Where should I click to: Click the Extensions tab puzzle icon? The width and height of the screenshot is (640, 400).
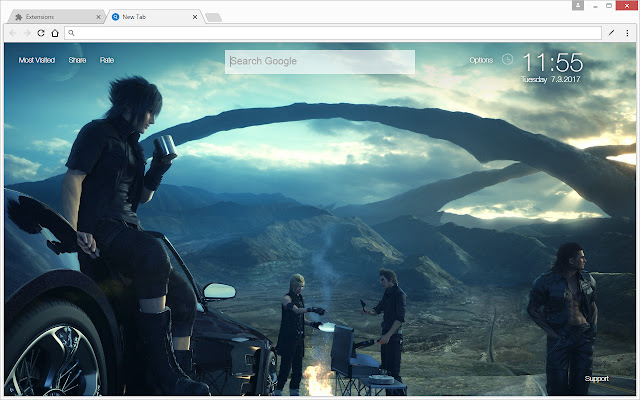18,17
